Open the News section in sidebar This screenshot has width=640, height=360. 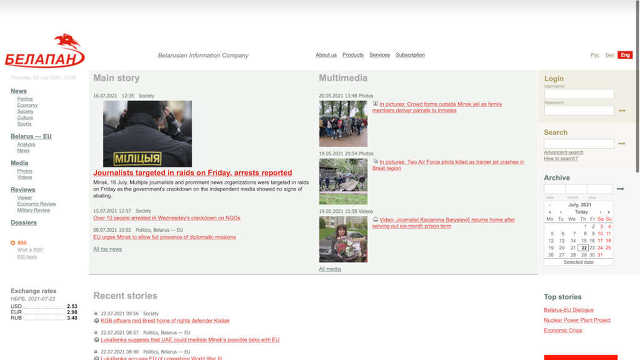pyautogui.click(x=19, y=91)
